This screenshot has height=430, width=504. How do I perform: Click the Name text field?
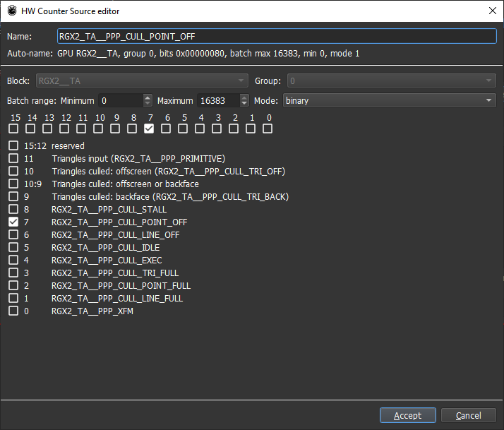[277, 37]
